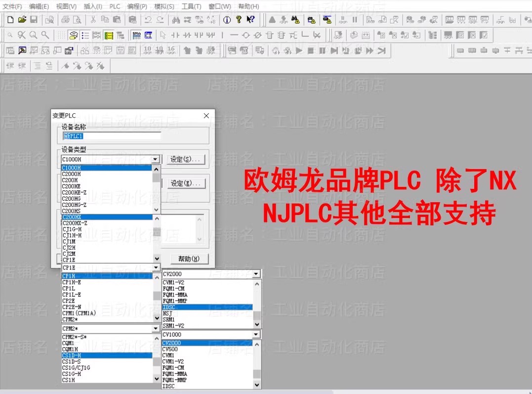Cut selection with the scissors icon
Viewport: 532px width, 394px height.
point(93,20)
